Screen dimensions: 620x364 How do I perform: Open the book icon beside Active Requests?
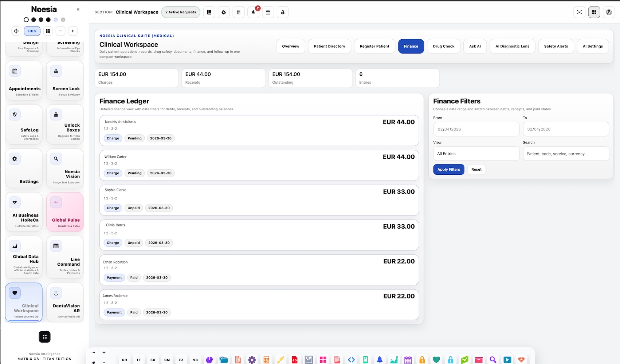[x=209, y=12]
